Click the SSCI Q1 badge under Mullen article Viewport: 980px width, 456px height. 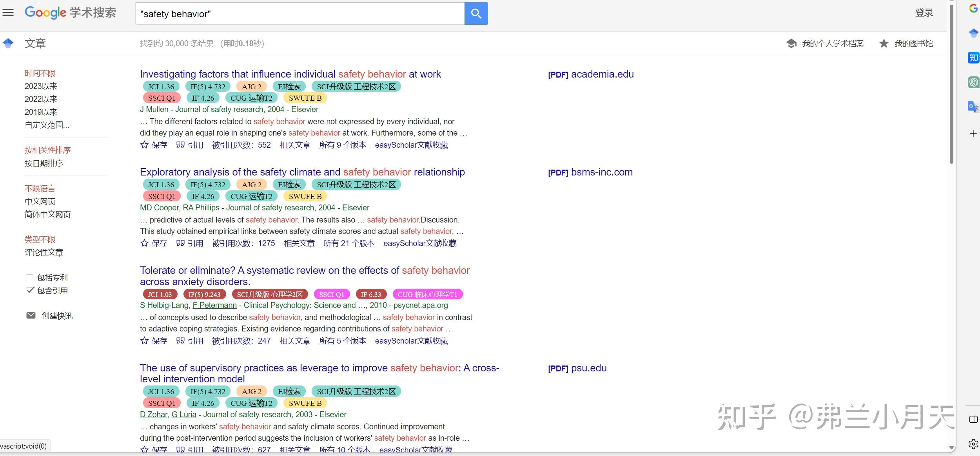162,98
